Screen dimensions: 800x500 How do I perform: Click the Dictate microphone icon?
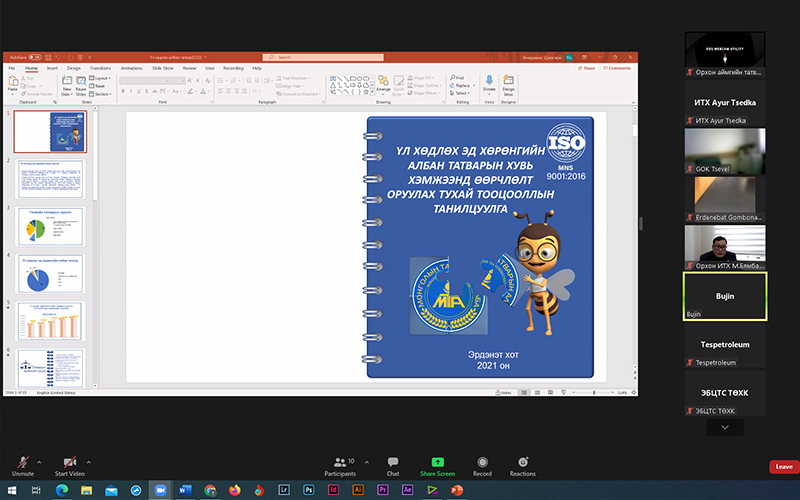coord(489,81)
